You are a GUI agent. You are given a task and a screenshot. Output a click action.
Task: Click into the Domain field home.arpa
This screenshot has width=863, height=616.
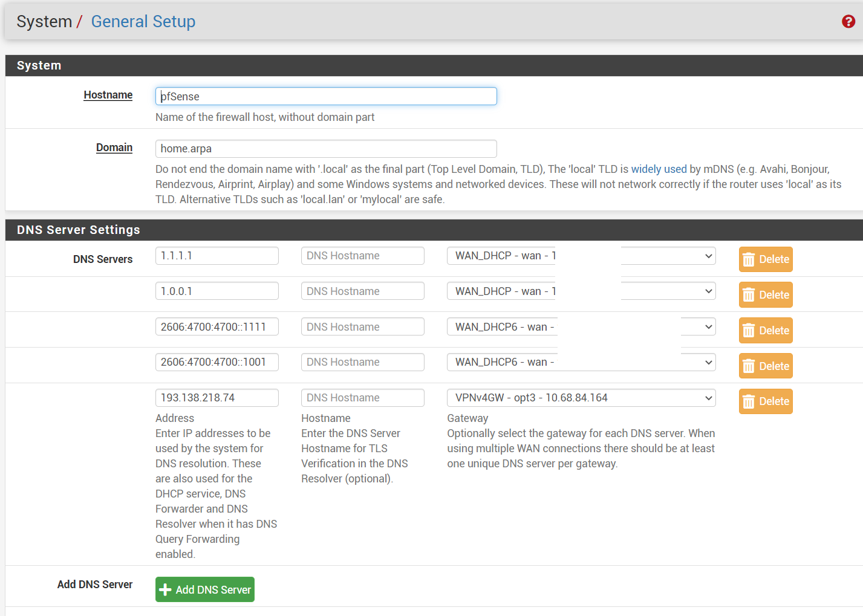pyautogui.click(x=326, y=149)
